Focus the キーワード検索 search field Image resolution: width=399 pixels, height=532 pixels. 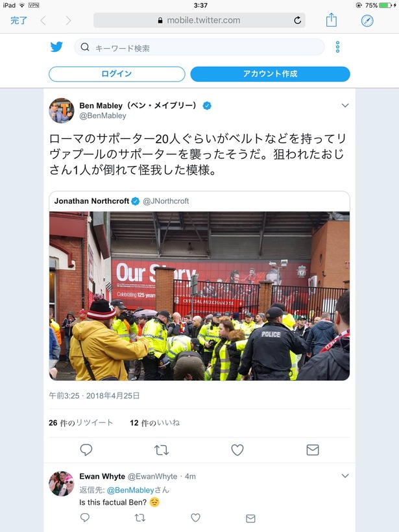200,47
